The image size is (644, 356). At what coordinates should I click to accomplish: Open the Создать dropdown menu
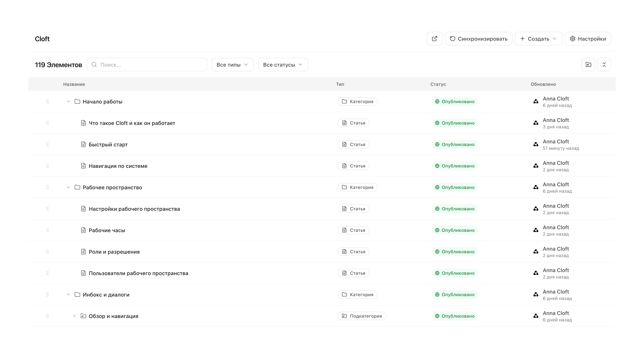pos(538,39)
